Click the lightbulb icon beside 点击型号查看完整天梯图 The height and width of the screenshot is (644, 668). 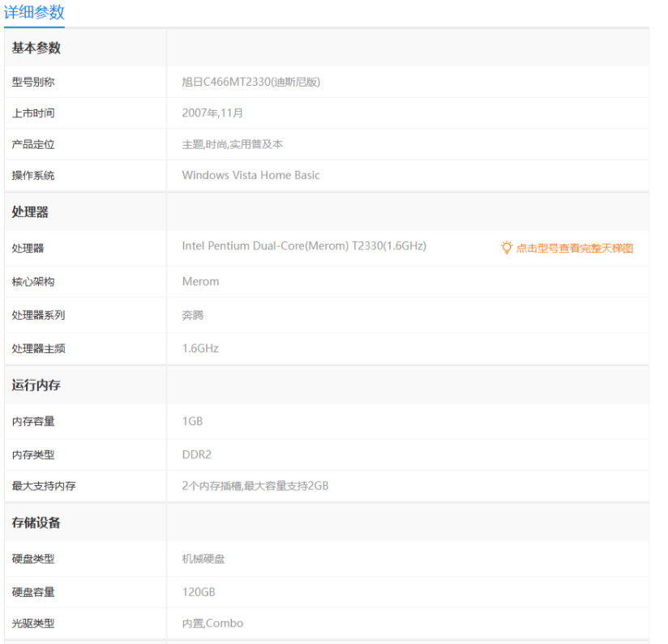click(506, 248)
